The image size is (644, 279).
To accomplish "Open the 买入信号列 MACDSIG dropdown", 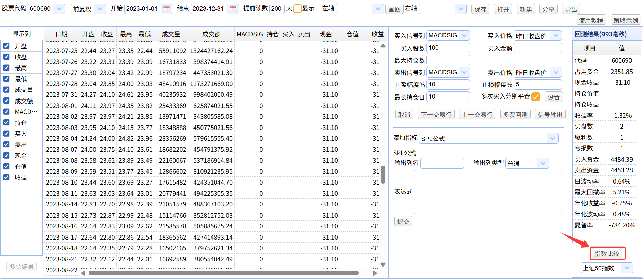I will pos(464,35).
